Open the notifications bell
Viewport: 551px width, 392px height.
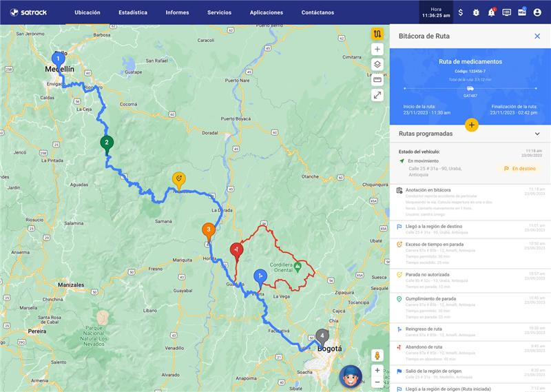[x=491, y=12]
